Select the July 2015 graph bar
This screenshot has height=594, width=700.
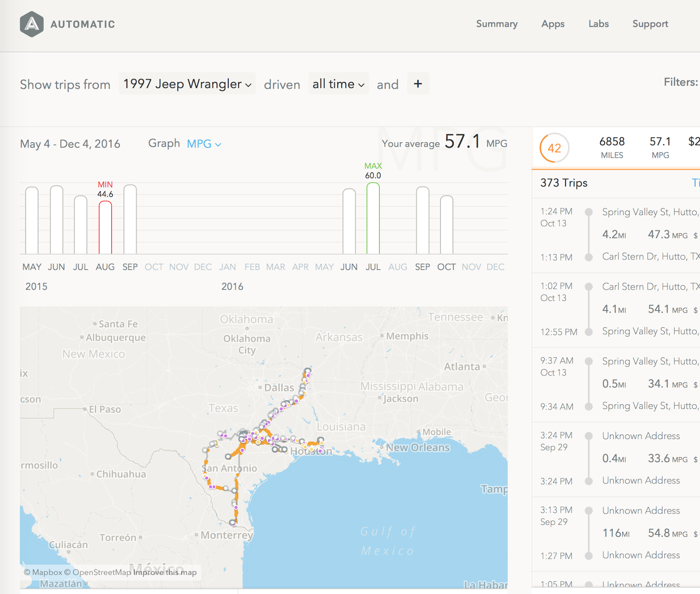(80, 225)
